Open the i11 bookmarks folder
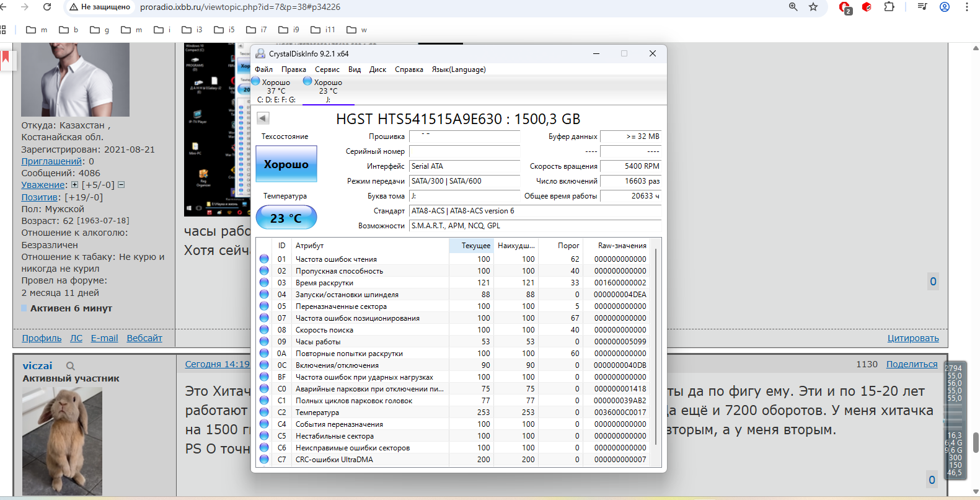980x500 pixels. pyautogui.click(x=323, y=30)
